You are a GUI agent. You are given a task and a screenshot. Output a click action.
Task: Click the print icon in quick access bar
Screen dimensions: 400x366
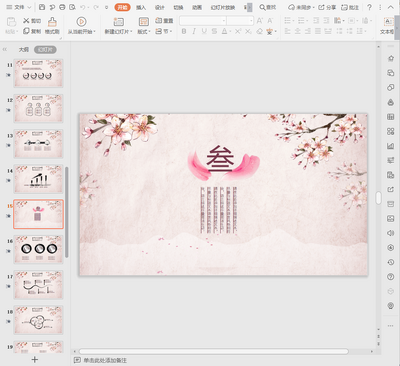click(62, 7)
